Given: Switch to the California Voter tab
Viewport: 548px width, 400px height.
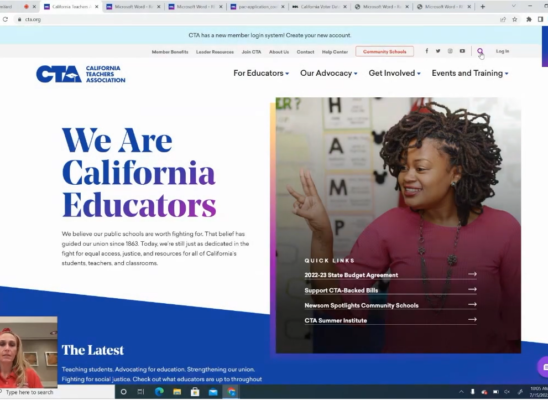Looking at the screenshot, I should click(x=319, y=7).
